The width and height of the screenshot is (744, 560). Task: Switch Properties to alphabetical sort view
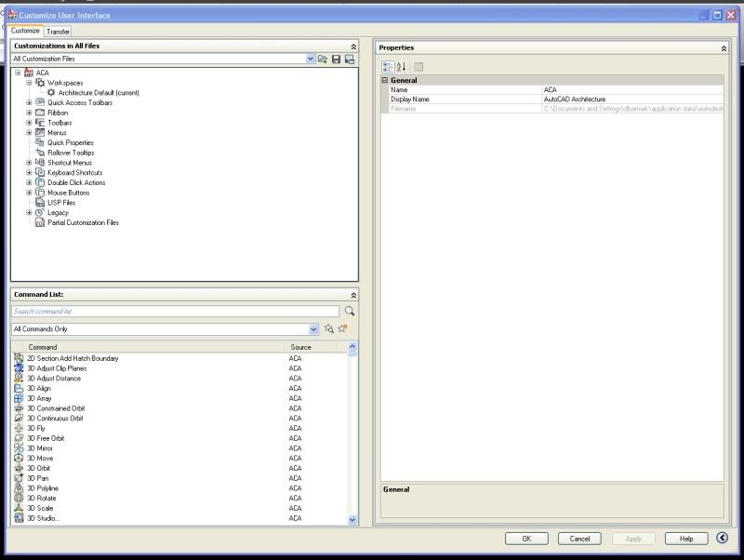[x=402, y=66]
